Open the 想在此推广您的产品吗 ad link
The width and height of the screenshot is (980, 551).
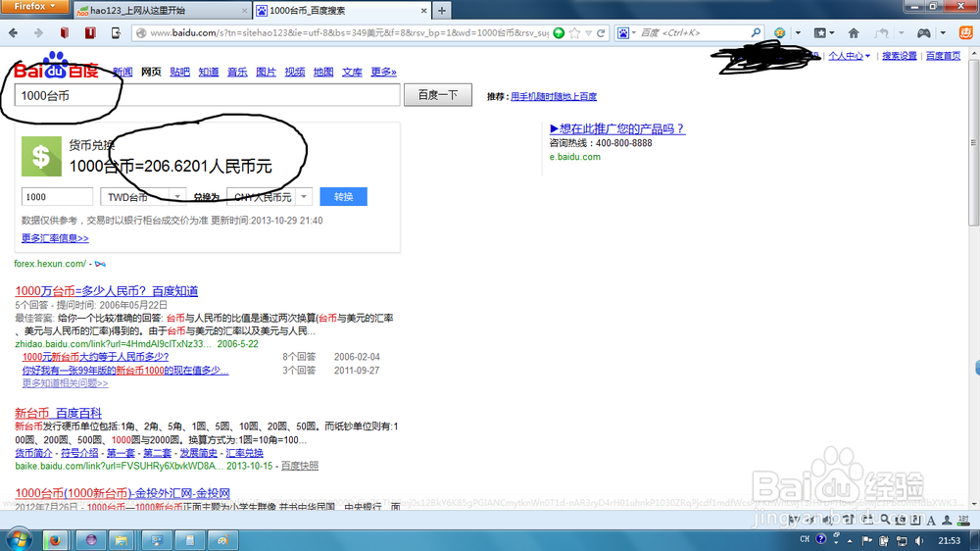(x=616, y=128)
